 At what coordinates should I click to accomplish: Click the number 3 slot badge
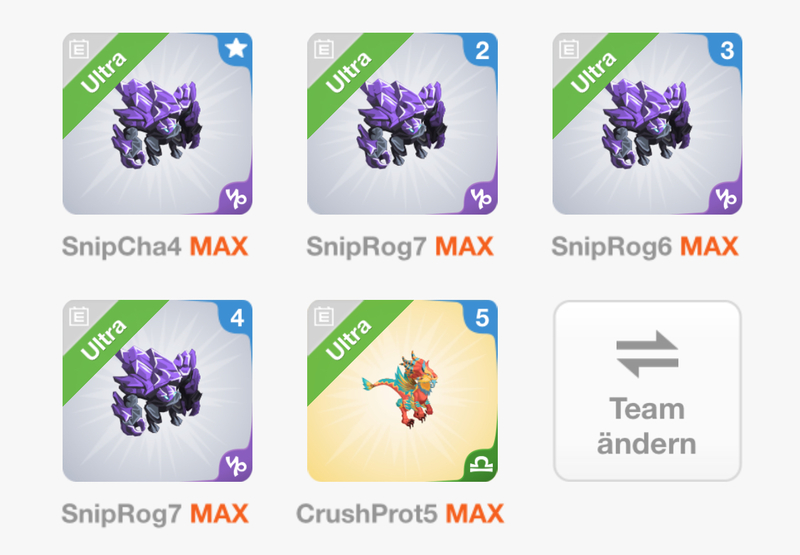727,50
